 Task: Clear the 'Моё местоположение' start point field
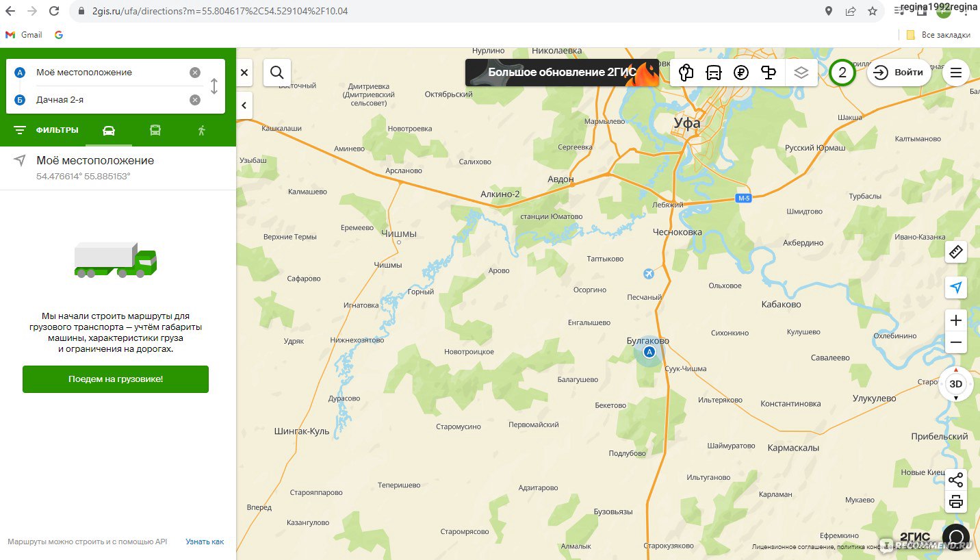(x=195, y=73)
